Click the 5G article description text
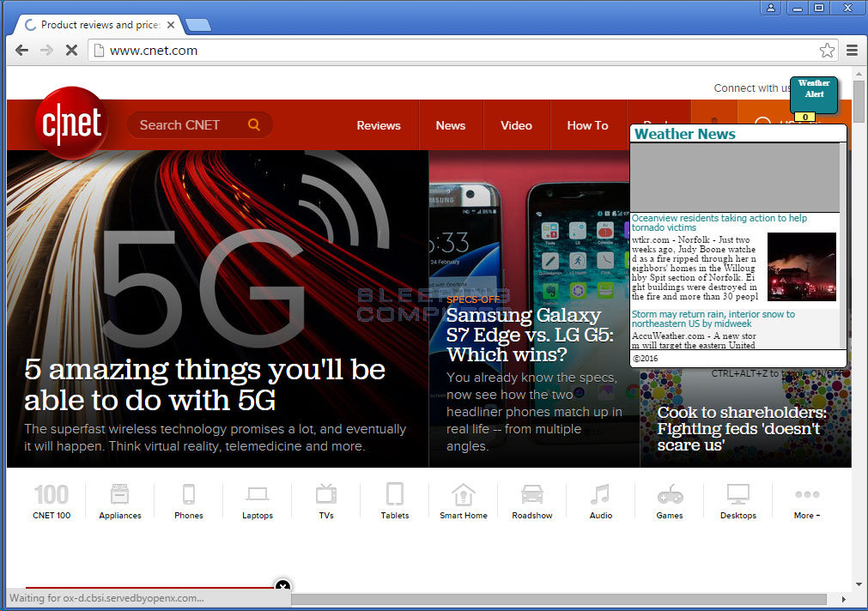The width and height of the screenshot is (868, 611). point(215,437)
